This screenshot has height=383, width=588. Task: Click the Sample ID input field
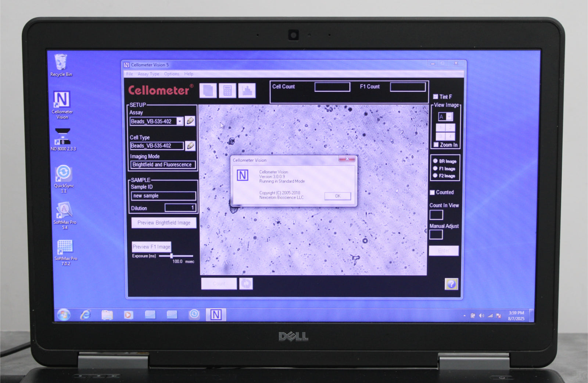(x=164, y=196)
